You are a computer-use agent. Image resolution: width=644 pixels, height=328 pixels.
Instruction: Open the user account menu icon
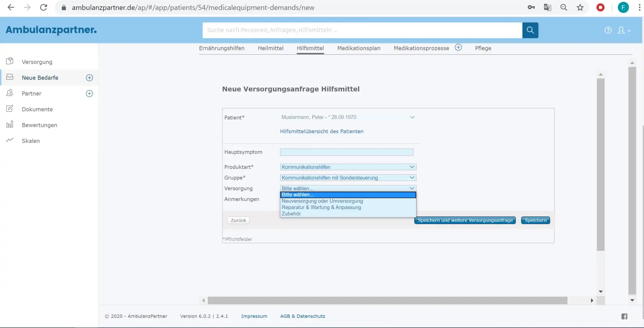tap(624, 30)
